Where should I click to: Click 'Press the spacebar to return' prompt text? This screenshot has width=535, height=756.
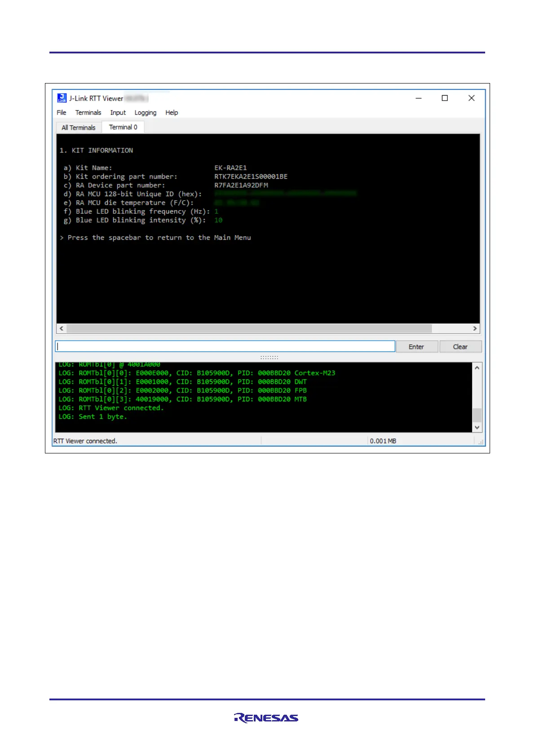tap(155, 238)
